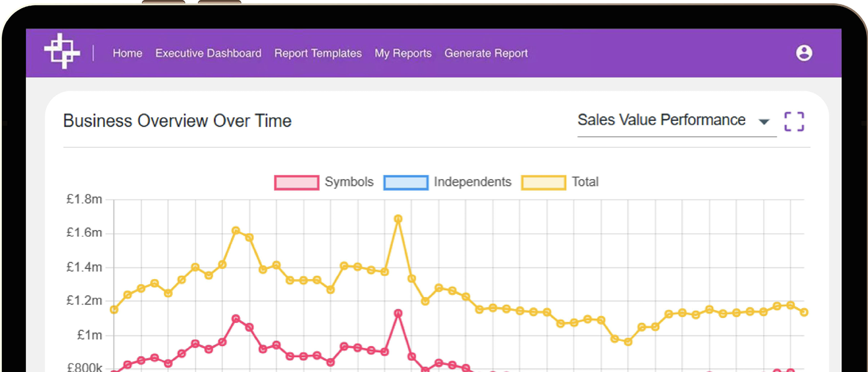Screen dimensions: 868x372
Task: Click the blue Independents legend swatch
Action: pyautogui.click(x=405, y=183)
